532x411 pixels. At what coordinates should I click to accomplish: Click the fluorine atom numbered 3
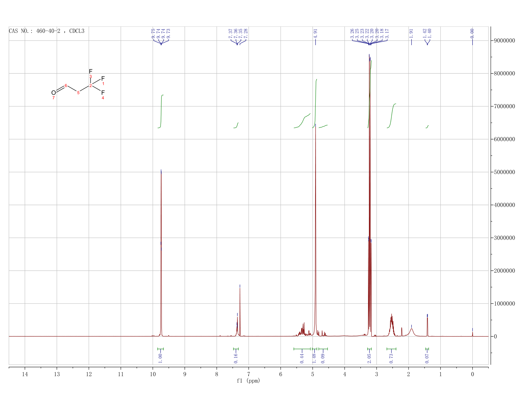(91, 71)
